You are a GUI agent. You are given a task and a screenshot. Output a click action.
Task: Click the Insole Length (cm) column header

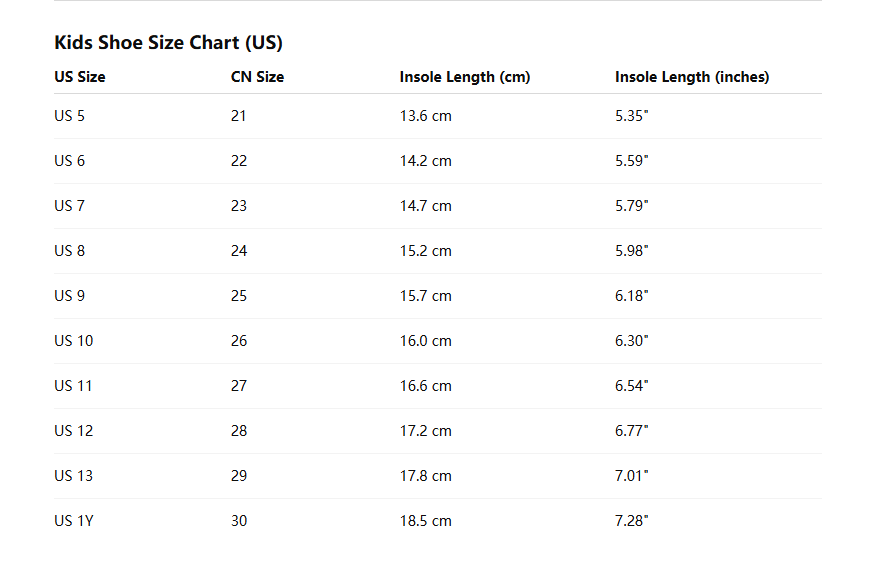[x=464, y=77]
